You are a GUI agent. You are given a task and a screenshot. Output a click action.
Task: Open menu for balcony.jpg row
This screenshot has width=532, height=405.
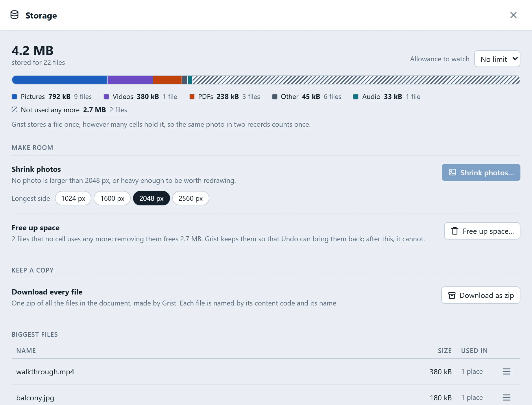click(506, 397)
